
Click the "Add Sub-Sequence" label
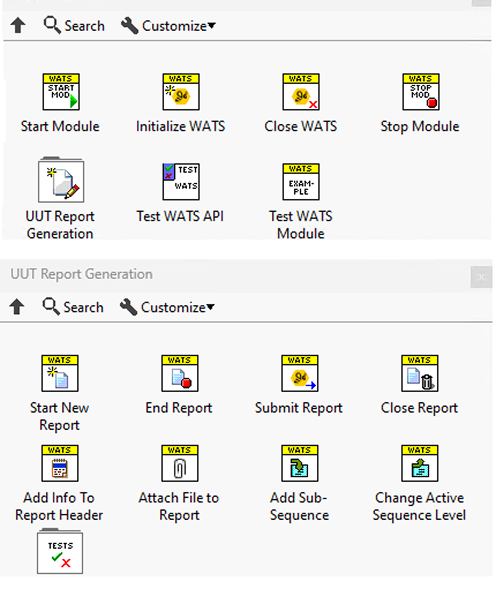(299, 506)
